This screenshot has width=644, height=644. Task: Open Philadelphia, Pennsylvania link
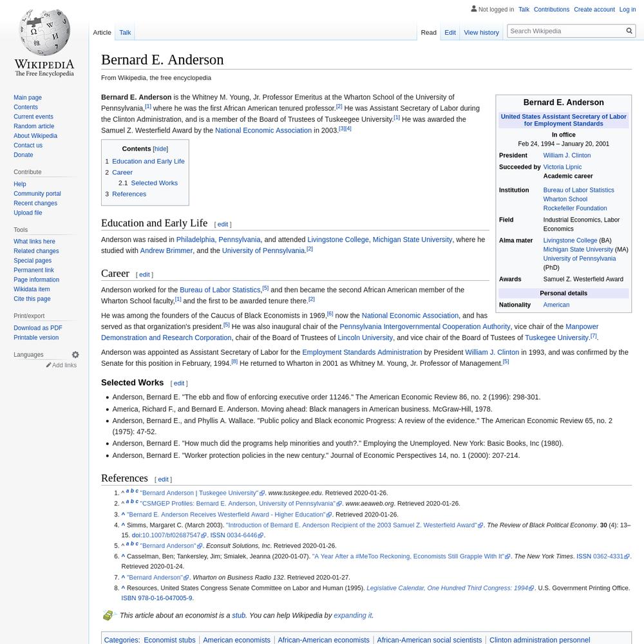tap(218, 240)
